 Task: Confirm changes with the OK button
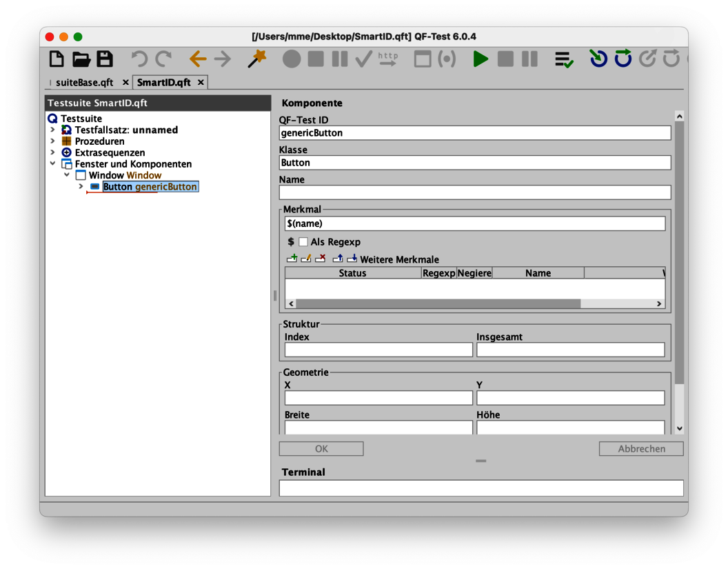(321, 448)
